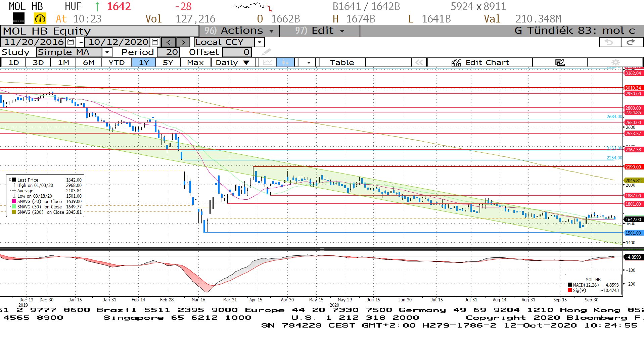
Task: Select the YTD range tab
Action: pos(117,62)
